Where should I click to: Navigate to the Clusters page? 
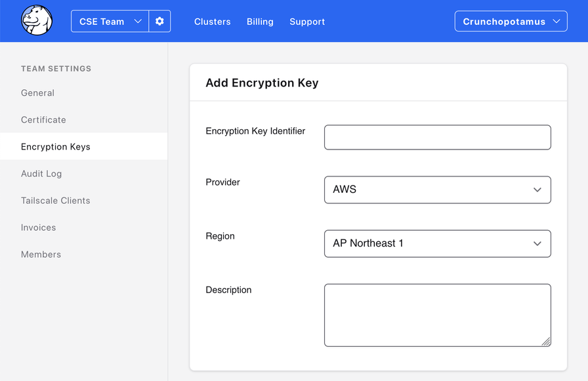tap(212, 21)
